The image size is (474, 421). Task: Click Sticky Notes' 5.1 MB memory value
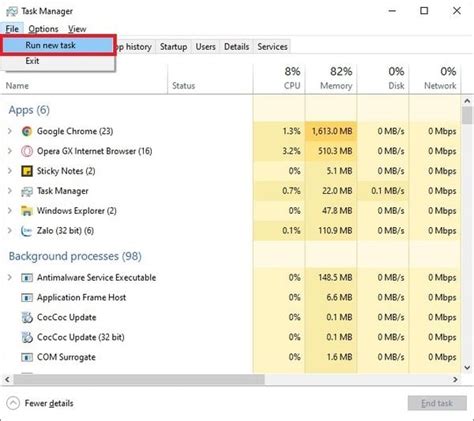tap(339, 171)
